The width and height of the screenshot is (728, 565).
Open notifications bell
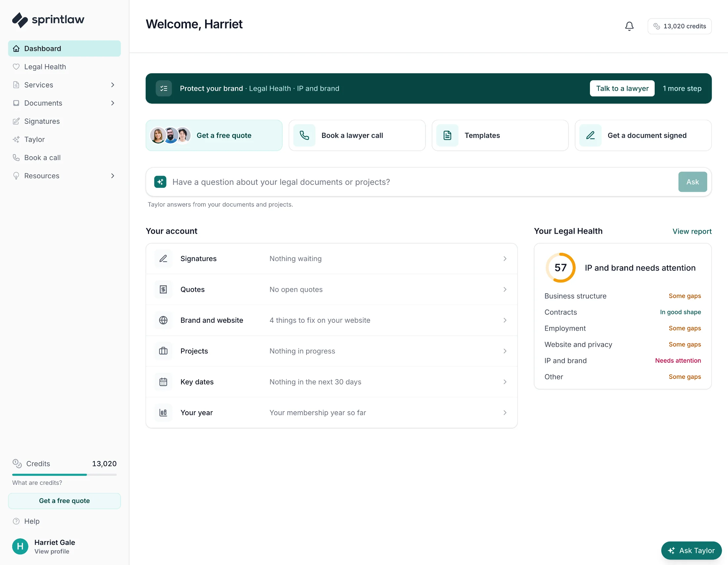click(x=629, y=26)
